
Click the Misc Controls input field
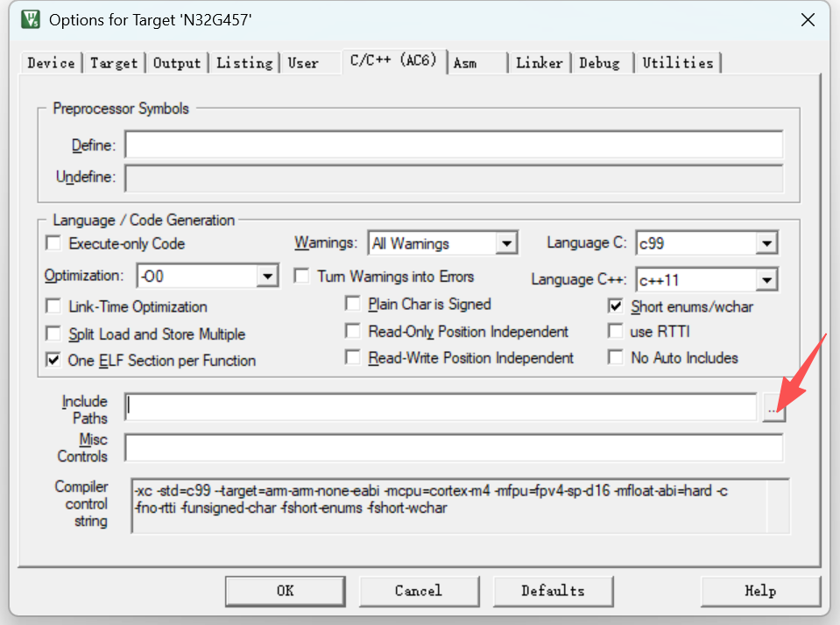click(454, 447)
